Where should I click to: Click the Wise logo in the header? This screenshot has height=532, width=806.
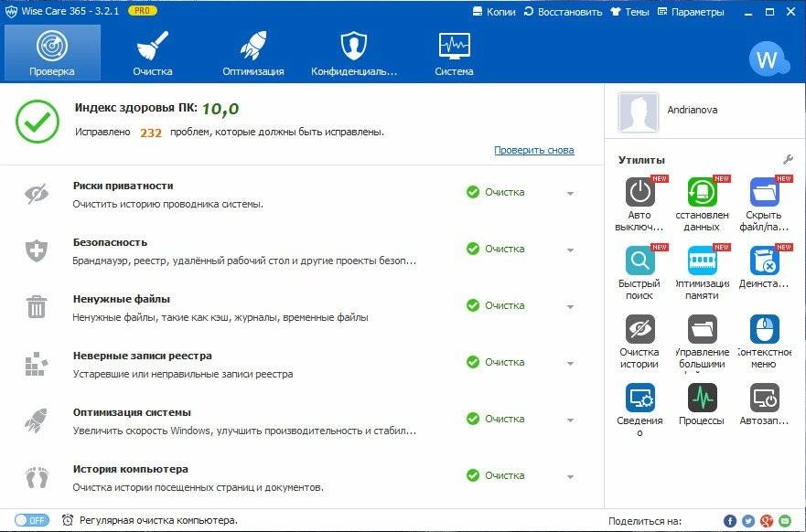[x=768, y=59]
